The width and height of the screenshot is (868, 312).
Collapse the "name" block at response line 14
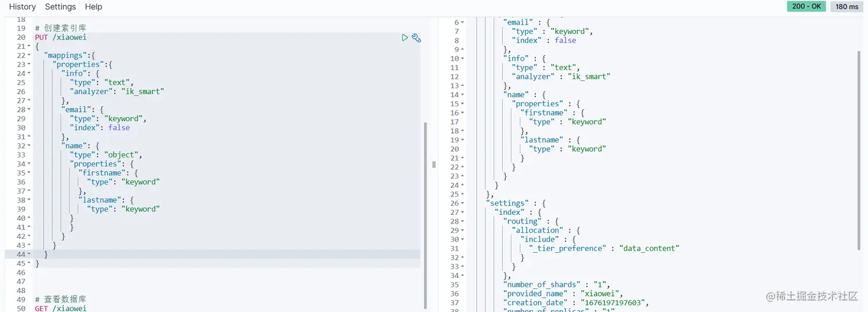[x=463, y=95]
